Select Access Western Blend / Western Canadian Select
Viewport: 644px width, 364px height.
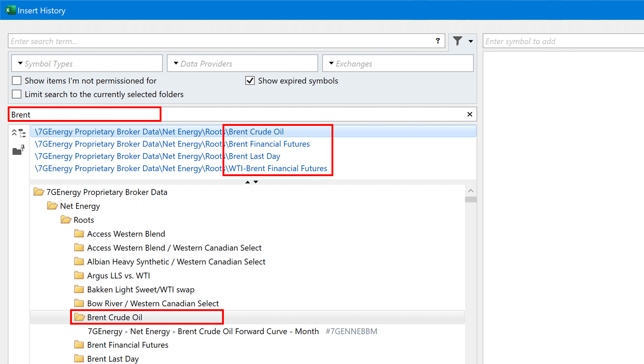point(175,248)
